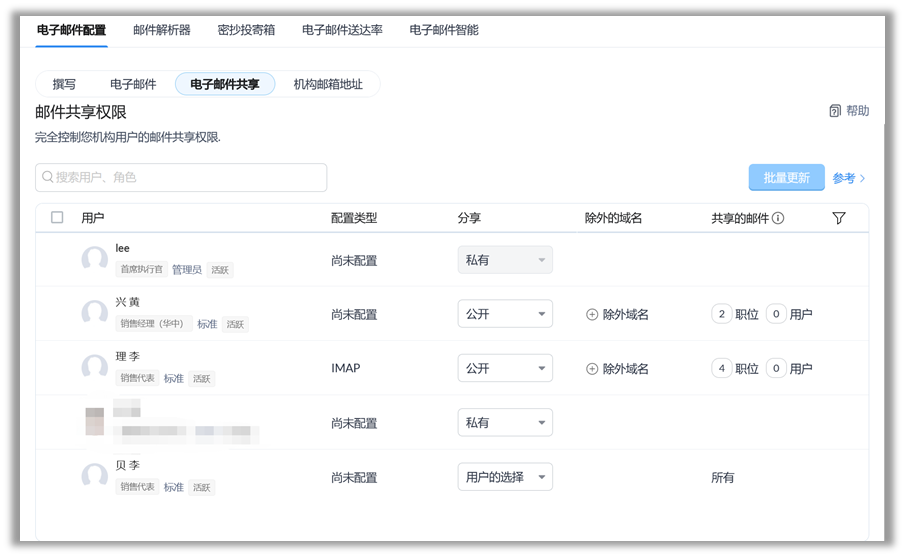
Task: Open the 电子邮件送达率 tab
Action: tap(342, 30)
